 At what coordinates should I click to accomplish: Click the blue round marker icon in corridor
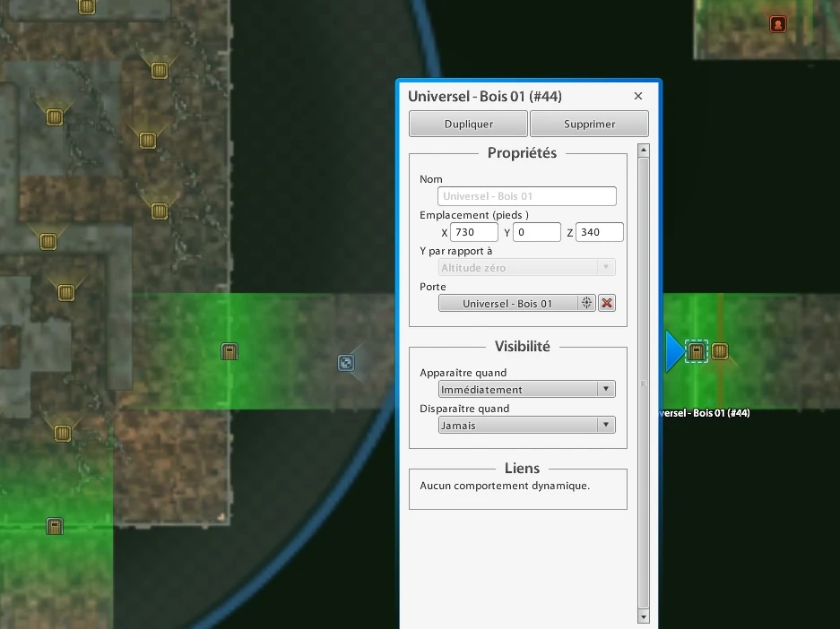[346, 363]
